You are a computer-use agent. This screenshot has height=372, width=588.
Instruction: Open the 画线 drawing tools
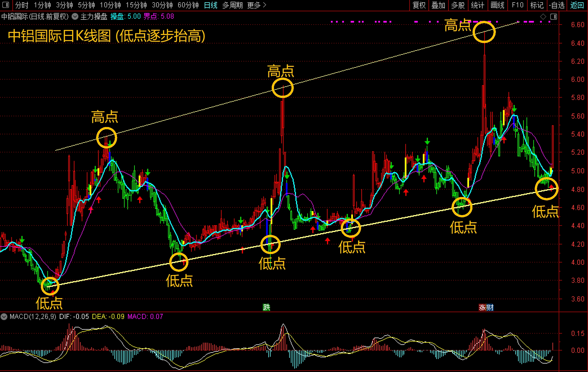[497, 5]
